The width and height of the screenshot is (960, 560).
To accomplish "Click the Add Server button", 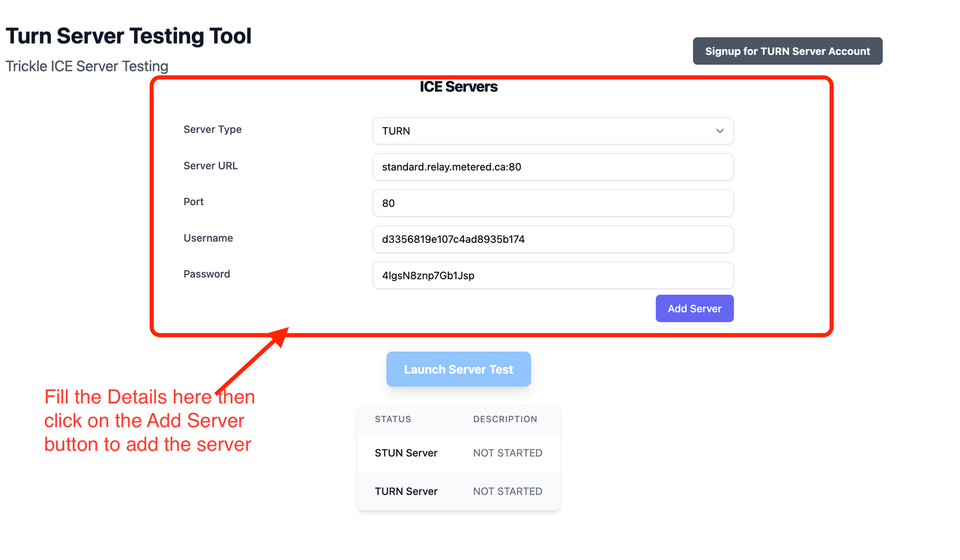I will point(694,308).
